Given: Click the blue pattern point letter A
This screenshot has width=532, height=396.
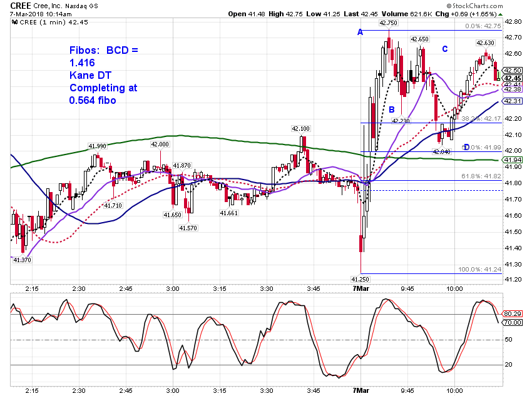Looking at the screenshot, I should 361,32.
